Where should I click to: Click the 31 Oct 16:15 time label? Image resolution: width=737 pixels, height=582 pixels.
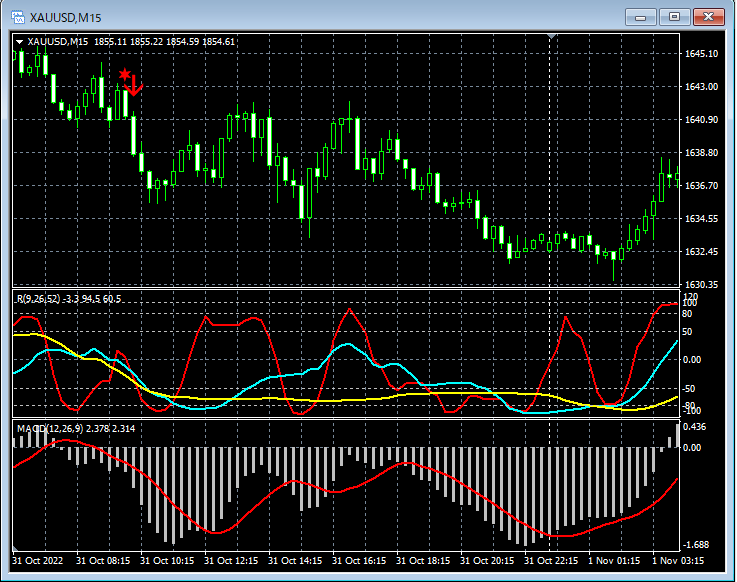click(x=359, y=561)
